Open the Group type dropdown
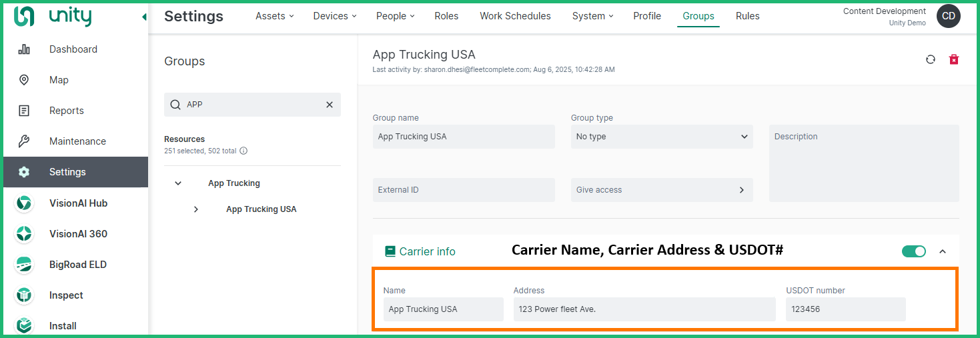Image resolution: width=980 pixels, height=338 pixels. click(x=662, y=137)
